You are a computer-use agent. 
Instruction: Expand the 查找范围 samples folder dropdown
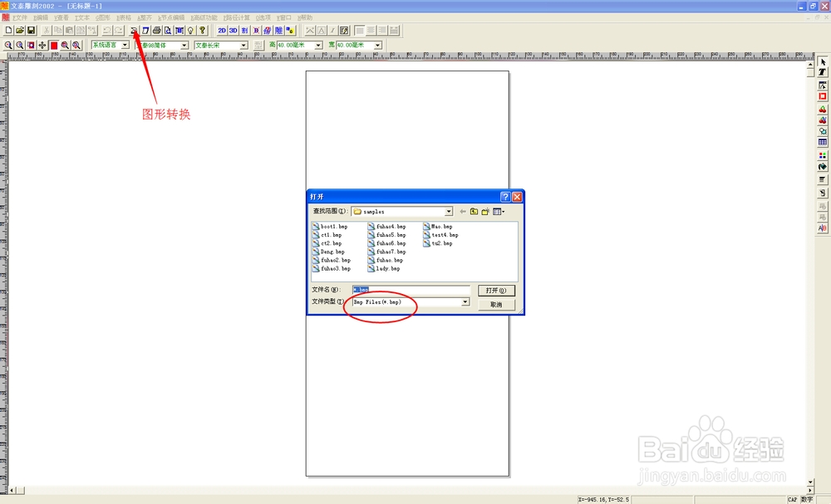449,212
